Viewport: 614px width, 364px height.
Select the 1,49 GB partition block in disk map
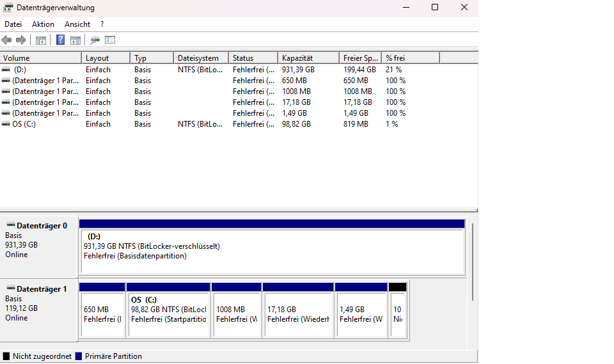click(361, 310)
